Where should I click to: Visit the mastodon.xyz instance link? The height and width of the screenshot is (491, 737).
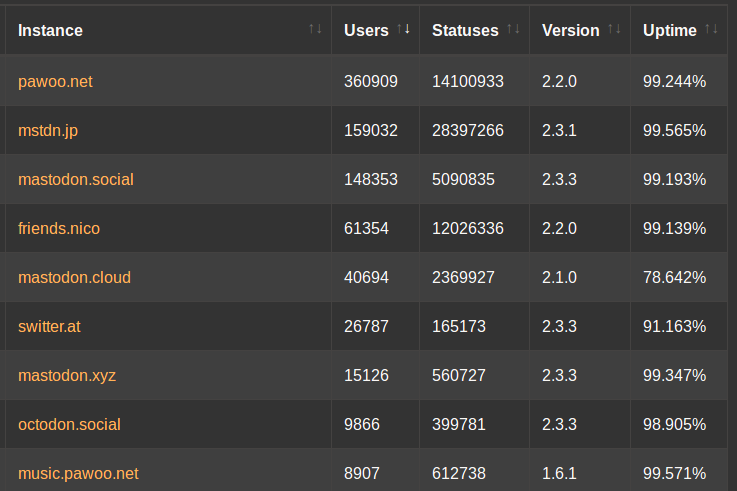(67, 375)
